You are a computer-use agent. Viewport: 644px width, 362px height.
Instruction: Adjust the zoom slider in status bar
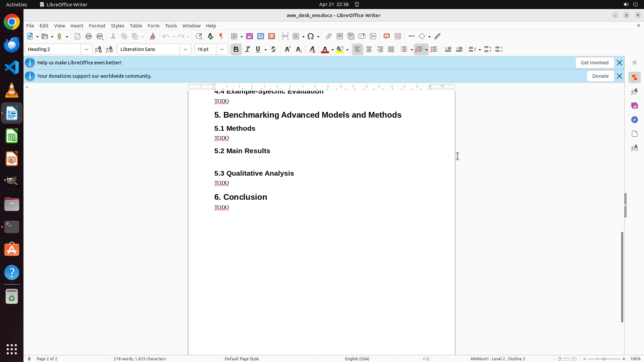pos(604,359)
